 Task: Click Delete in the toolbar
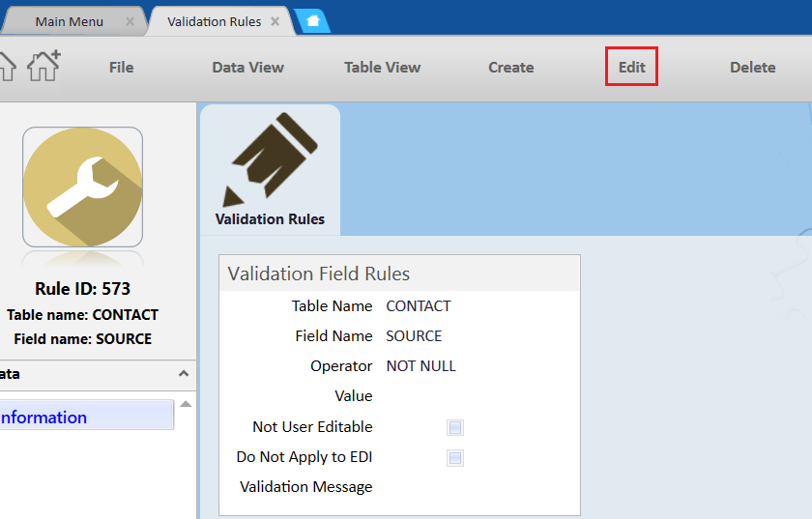click(x=752, y=68)
